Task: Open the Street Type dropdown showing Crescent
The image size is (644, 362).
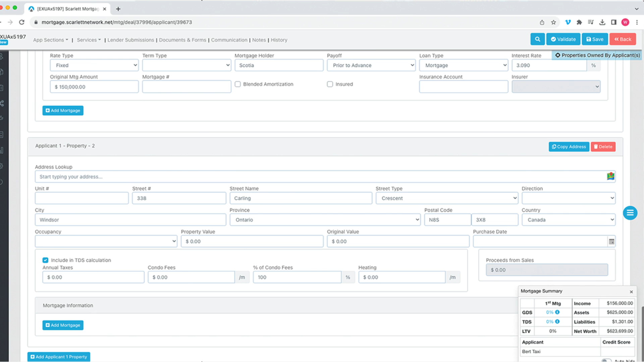Action: pyautogui.click(x=446, y=198)
